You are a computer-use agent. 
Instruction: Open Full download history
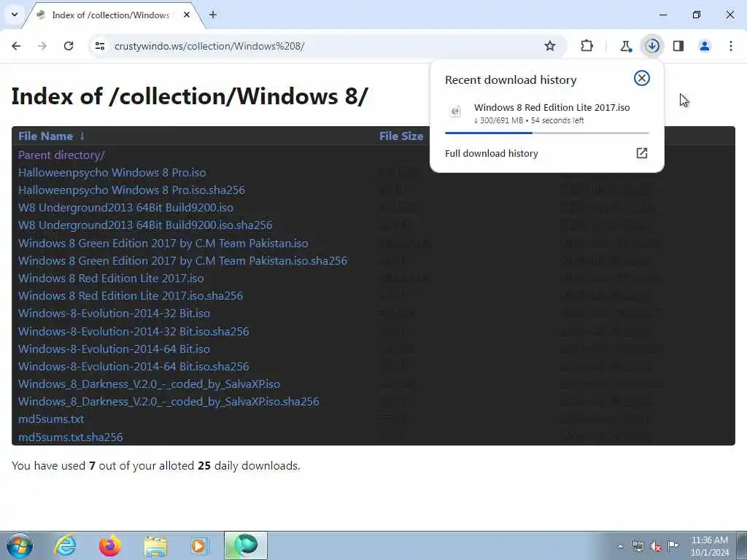click(x=546, y=153)
